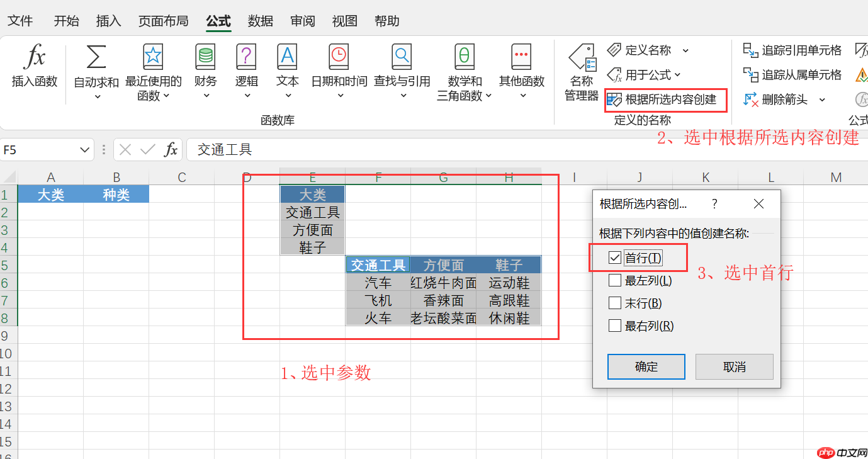The width and height of the screenshot is (868, 459).
Task: Select cell containing 高跟鞋
Action: [509, 300]
